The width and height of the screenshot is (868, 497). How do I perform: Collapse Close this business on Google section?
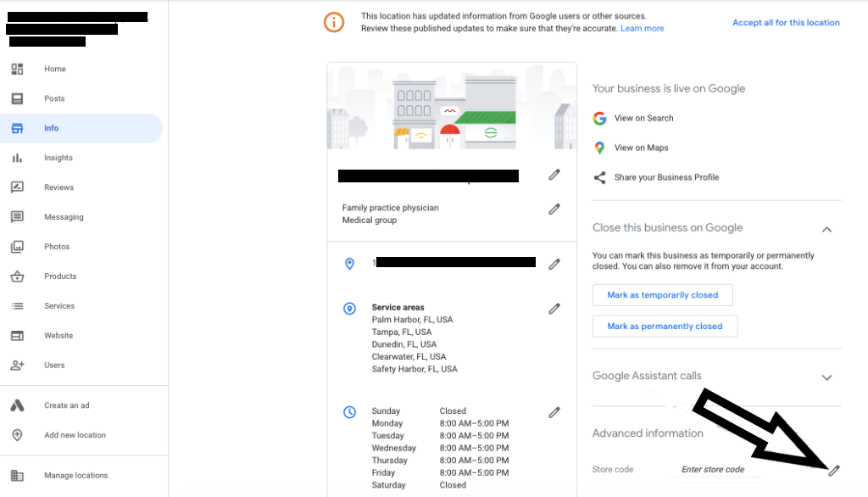[826, 229]
